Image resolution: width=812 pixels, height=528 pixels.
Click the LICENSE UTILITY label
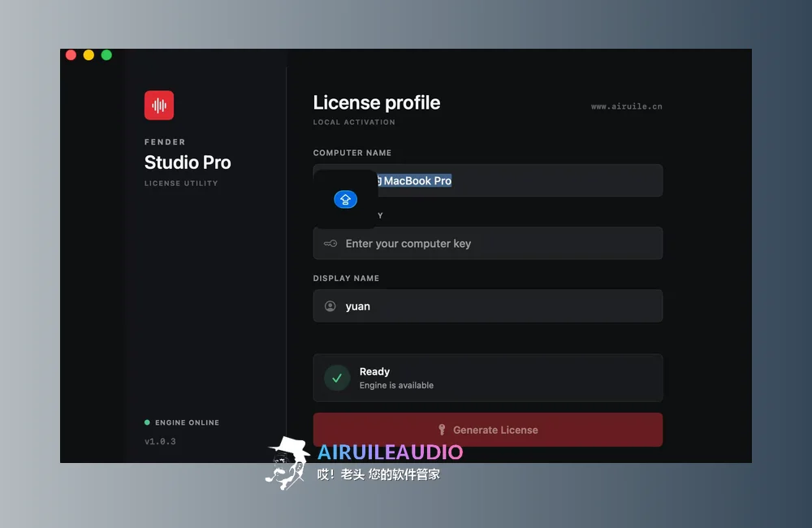pos(181,184)
